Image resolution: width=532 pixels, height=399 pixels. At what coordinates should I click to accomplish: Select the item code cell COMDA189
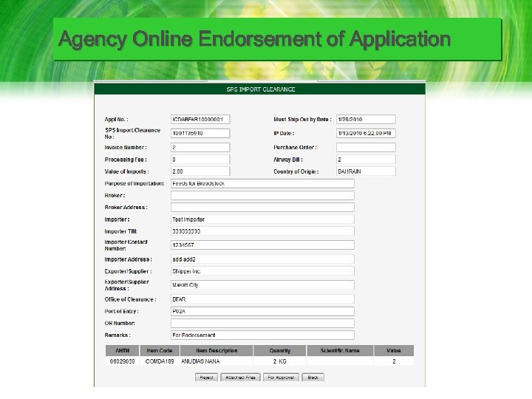point(160,361)
